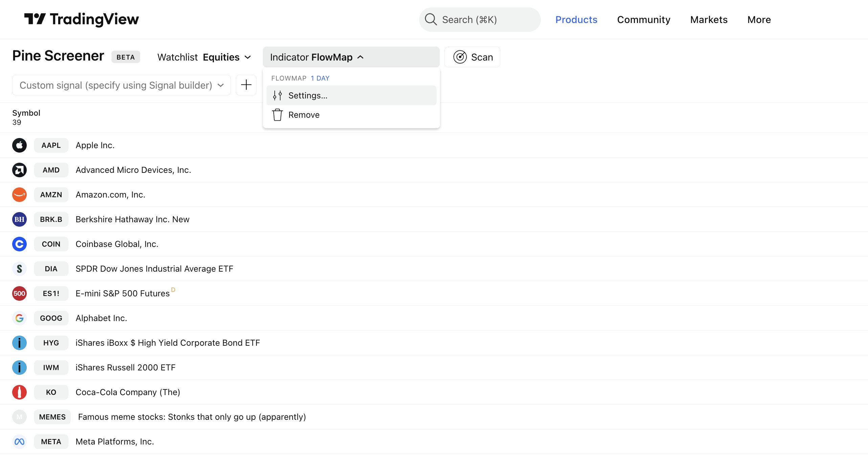This screenshot has width=868, height=456.
Task: Click the TradingView logo
Action: [81, 19]
